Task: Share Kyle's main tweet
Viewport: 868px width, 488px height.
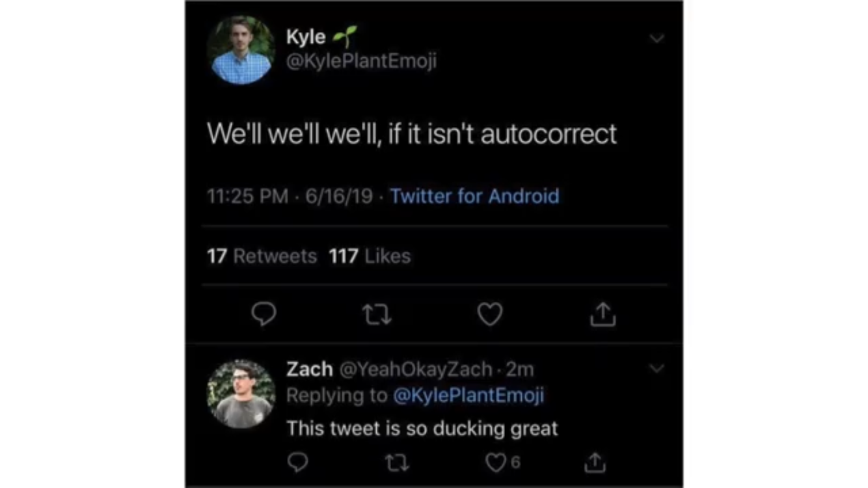Action: point(602,315)
